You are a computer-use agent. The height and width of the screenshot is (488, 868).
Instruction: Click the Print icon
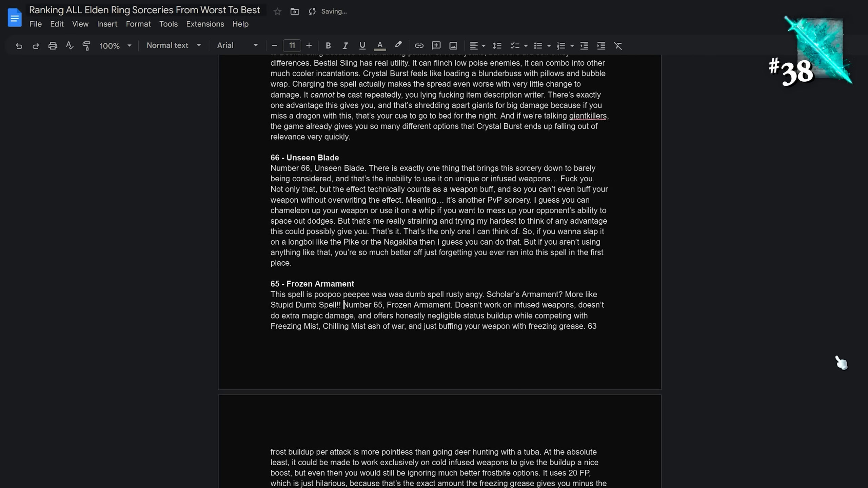53,46
